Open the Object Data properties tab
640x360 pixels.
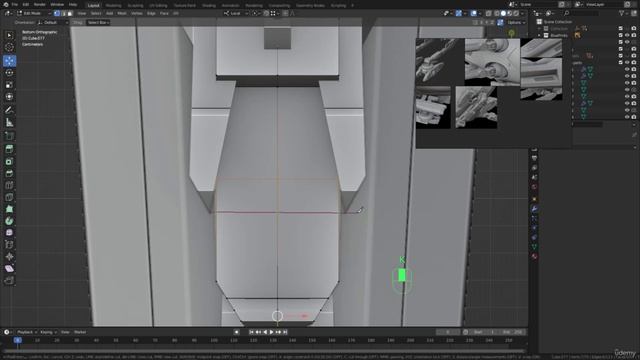[534, 247]
